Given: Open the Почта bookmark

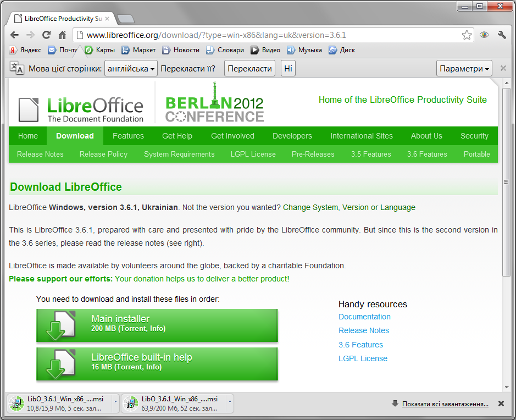Looking at the screenshot, I should [63, 50].
